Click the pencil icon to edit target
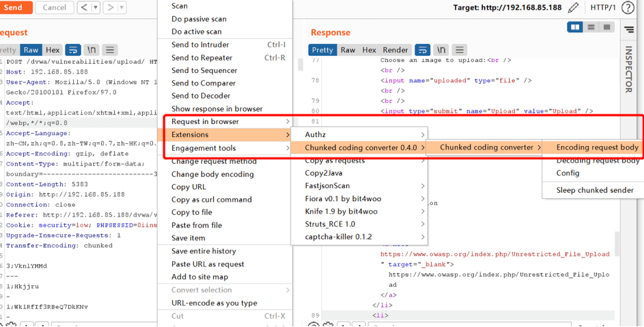 pyautogui.click(x=573, y=7)
